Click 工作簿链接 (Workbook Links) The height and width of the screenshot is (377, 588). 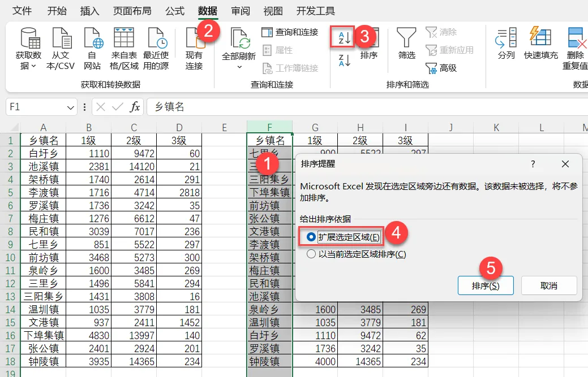(x=290, y=68)
